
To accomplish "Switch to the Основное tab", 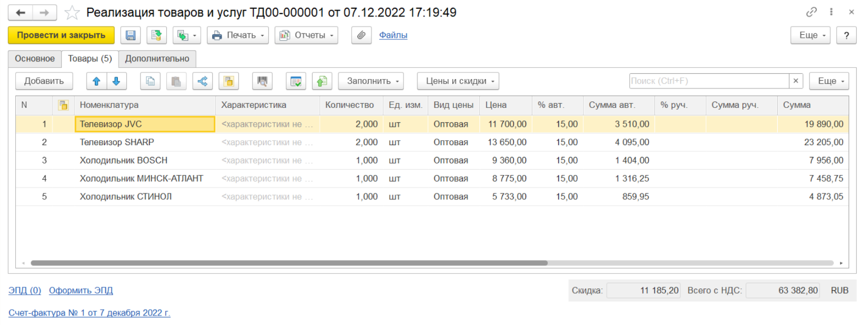I will [35, 58].
